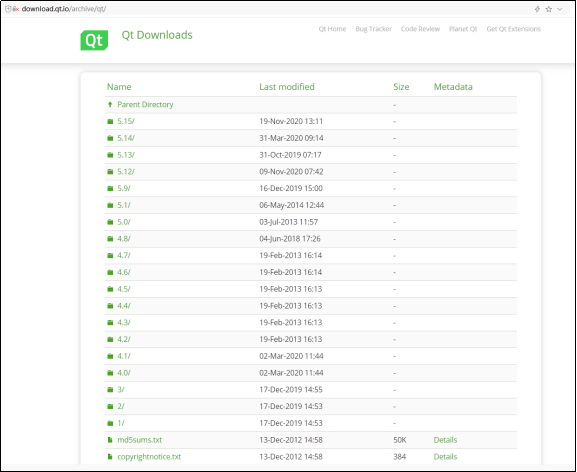Click the folder icon next to 5.9/

(110, 188)
